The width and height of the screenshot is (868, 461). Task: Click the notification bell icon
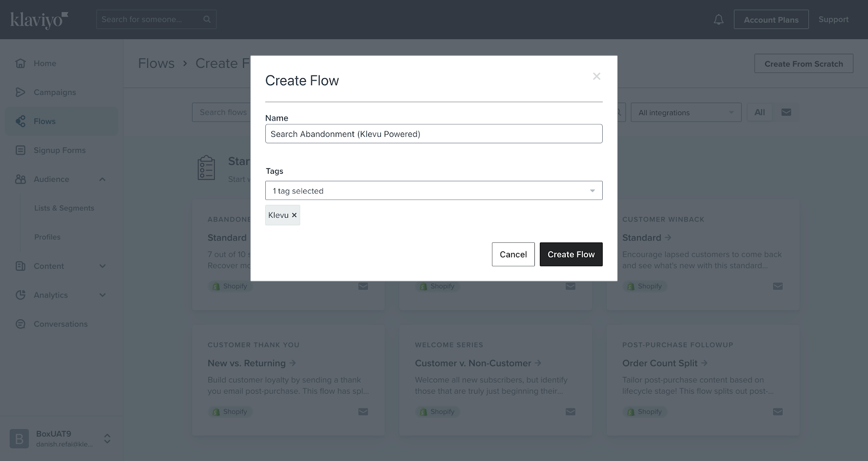pyautogui.click(x=718, y=20)
